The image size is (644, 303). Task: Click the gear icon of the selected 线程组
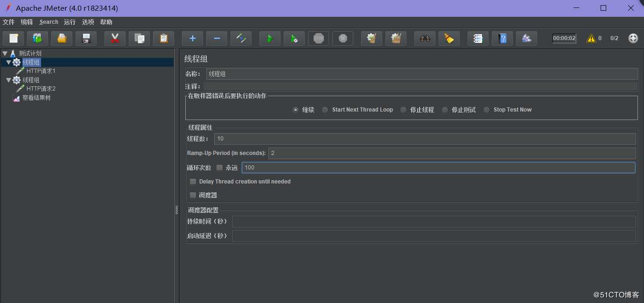pyautogui.click(x=17, y=63)
